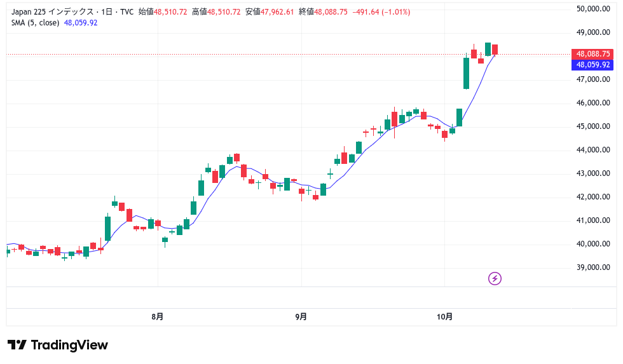
Task: Select the 10月 time axis label
Action: point(446,316)
